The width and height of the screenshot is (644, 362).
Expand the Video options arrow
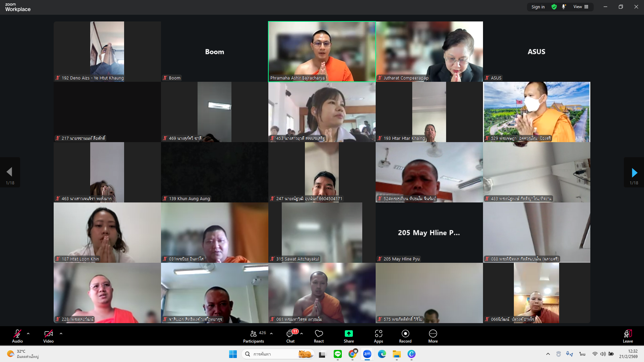61,334
